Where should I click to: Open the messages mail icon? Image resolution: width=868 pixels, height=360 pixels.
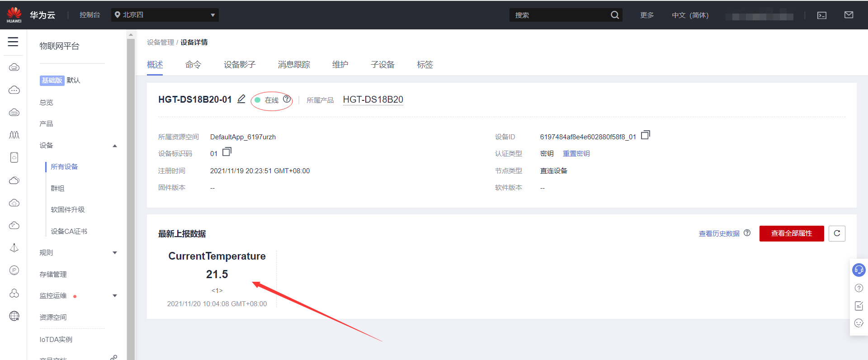pos(849,15)
